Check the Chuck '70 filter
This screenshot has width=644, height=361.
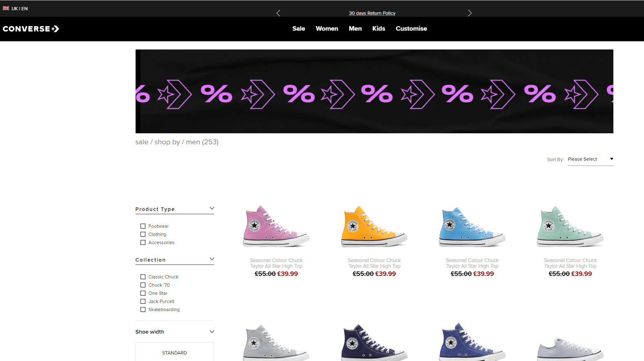[x=143, y=285]
